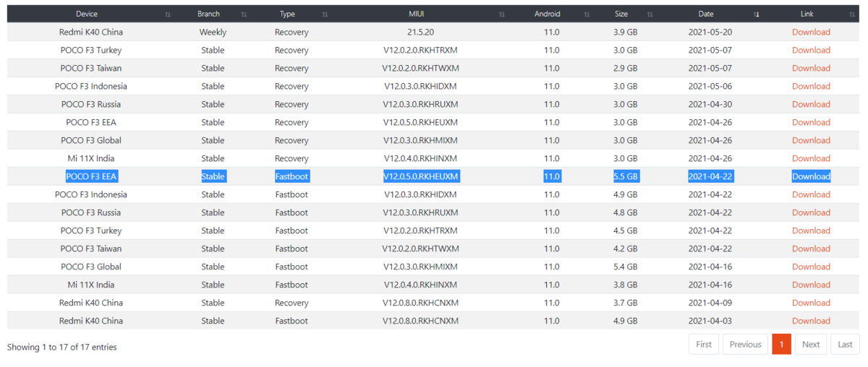The image size is (868, 367).
Task: Sort by Date column sort icon
Action: [757, 14]
